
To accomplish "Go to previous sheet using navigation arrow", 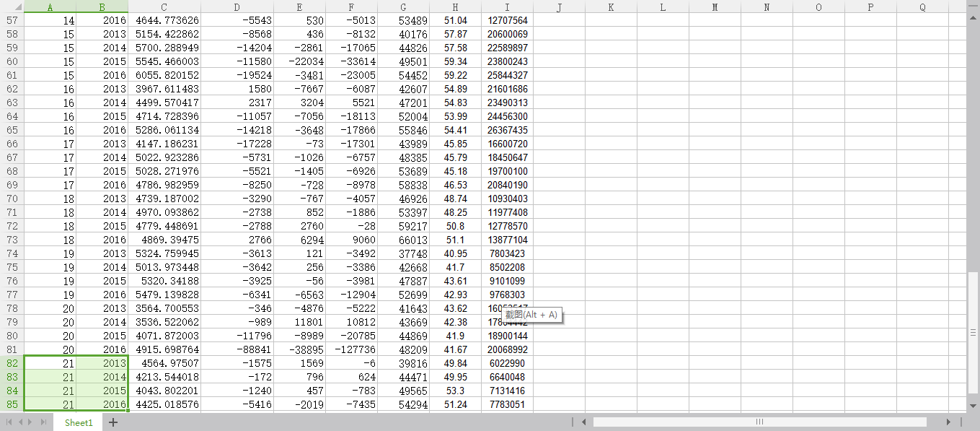I will pos(20,422).
